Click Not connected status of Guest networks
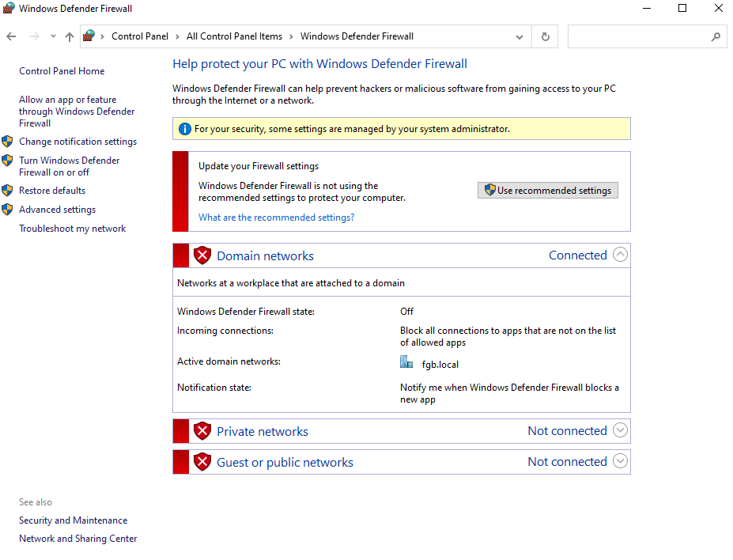Viewport: 733px width, 560px height. (567, 462)
